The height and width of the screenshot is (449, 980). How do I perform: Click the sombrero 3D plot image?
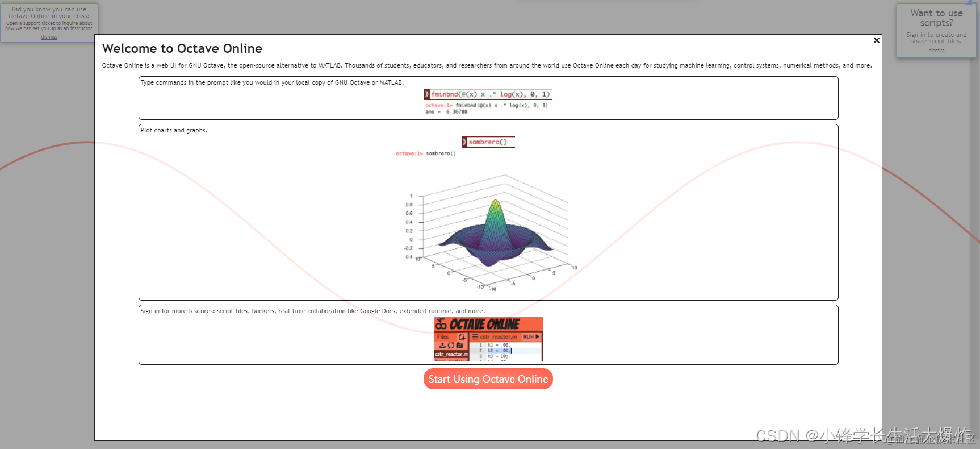(488, 232)
